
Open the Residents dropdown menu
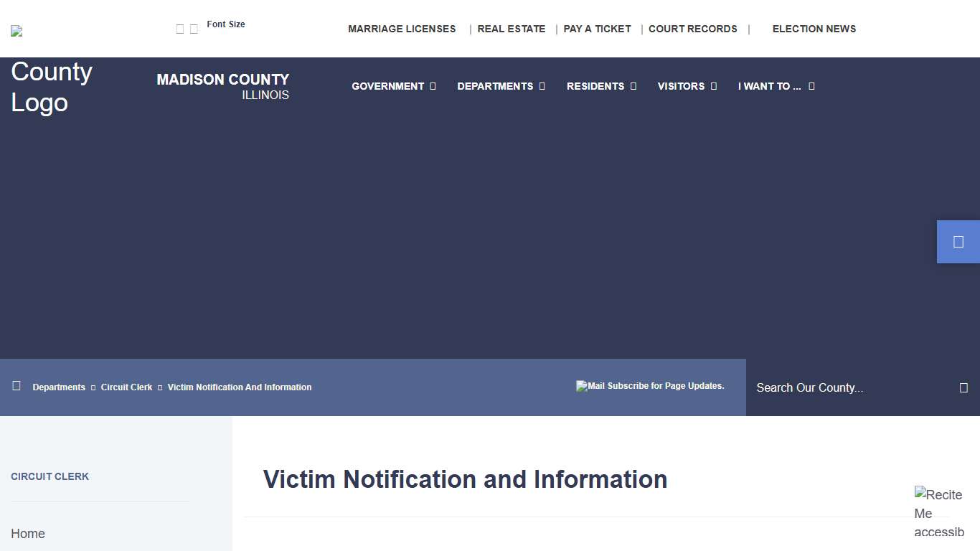click(x=601, y=86)
